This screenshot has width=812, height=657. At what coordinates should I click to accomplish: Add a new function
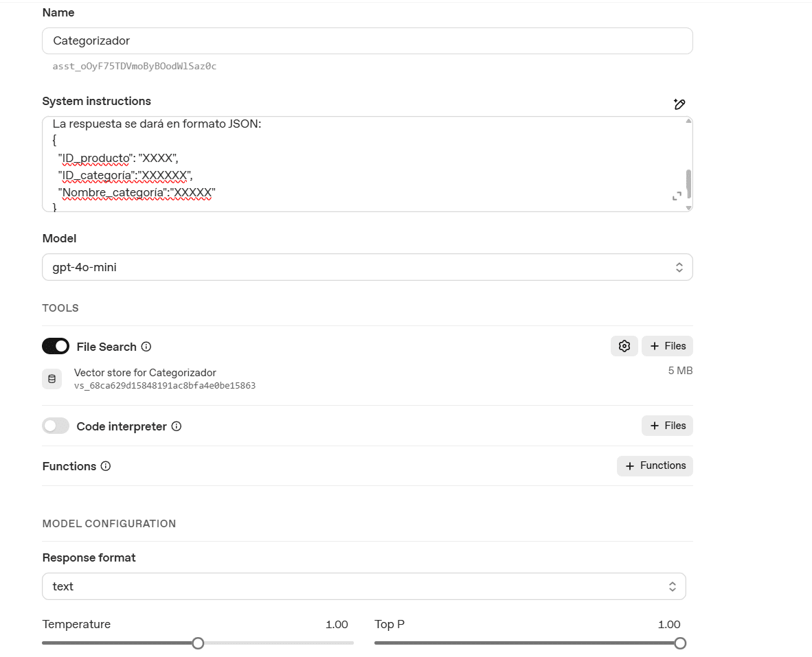(655, 465)
